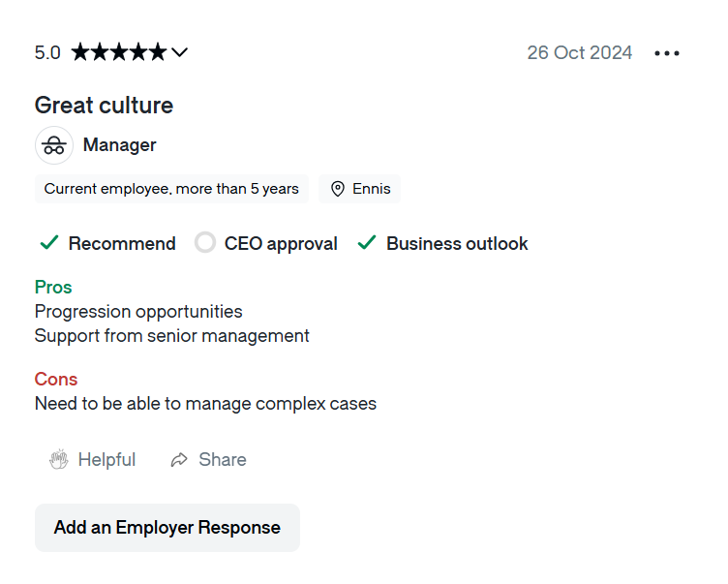Click the Recommend text label

point(122,244)
